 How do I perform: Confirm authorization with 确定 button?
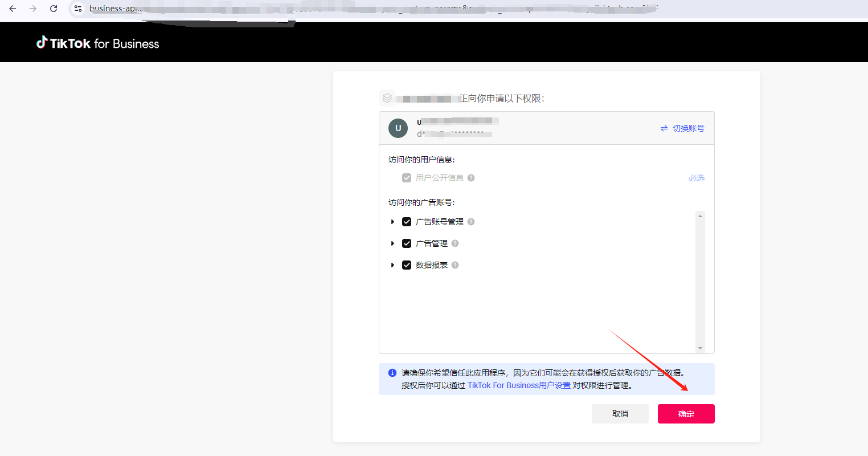tap(686, 414)
